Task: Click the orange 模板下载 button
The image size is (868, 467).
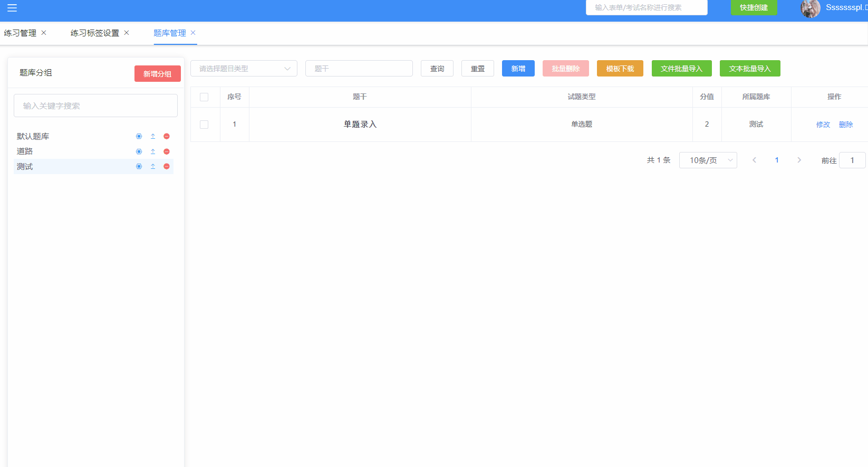Action: coord(620,69)
